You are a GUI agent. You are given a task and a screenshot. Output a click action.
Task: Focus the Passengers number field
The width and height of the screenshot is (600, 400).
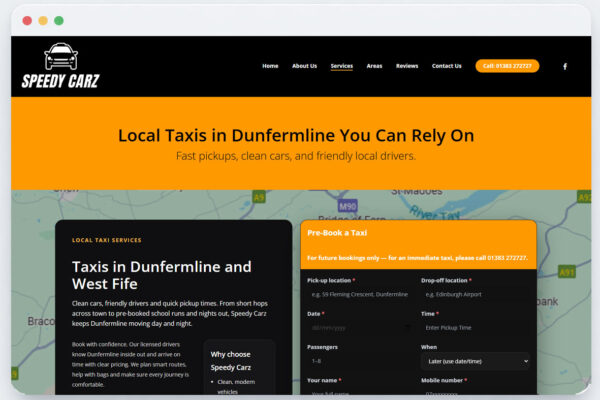point(359,361)
